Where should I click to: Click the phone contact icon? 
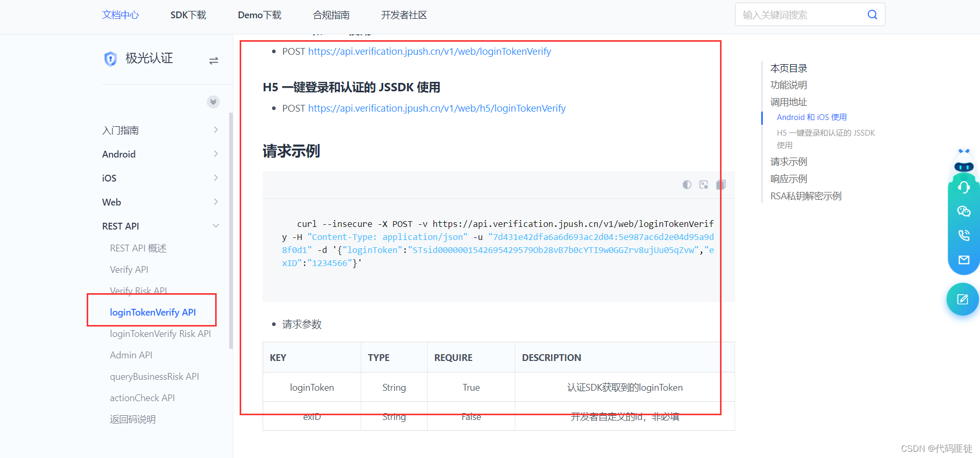click(964, 235)
